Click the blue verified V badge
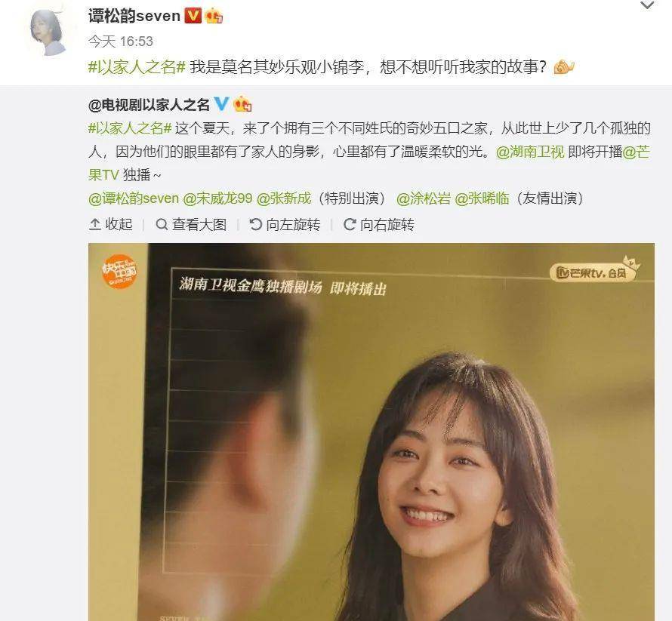Image resolution: width=672 pixels, height=621 pixels. point(221,103)
